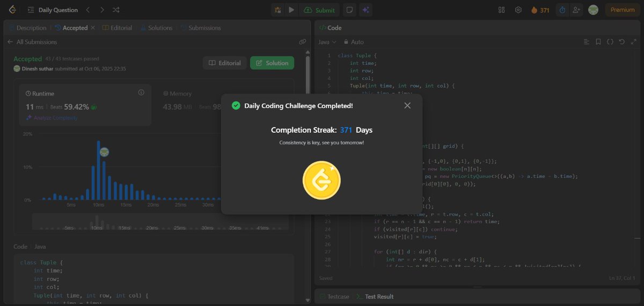Switch to the Submissions tab
This screenshot has width=644, height=306.
click(200, 28)
